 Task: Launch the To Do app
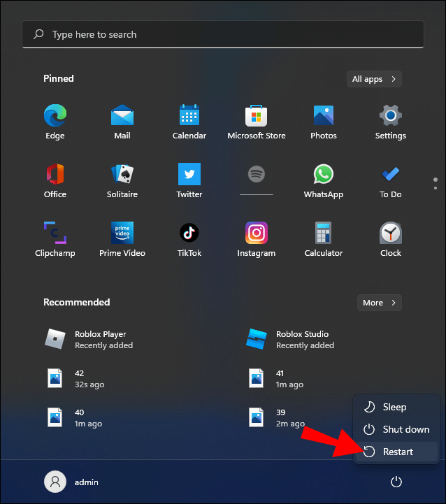tap(390, 180)
